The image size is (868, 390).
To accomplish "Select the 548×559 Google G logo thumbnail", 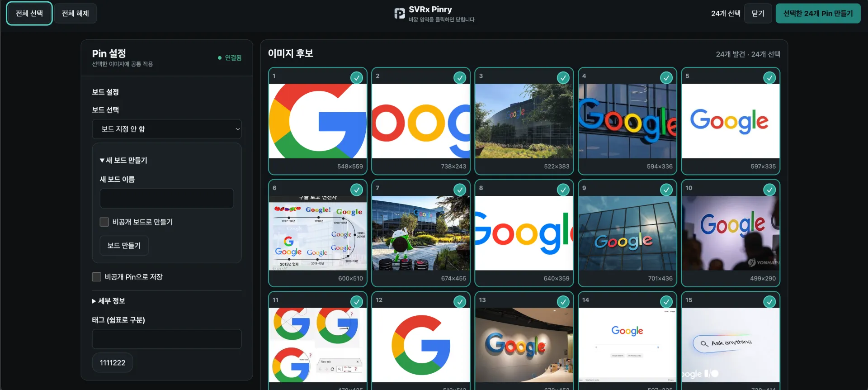I will 318,121.
